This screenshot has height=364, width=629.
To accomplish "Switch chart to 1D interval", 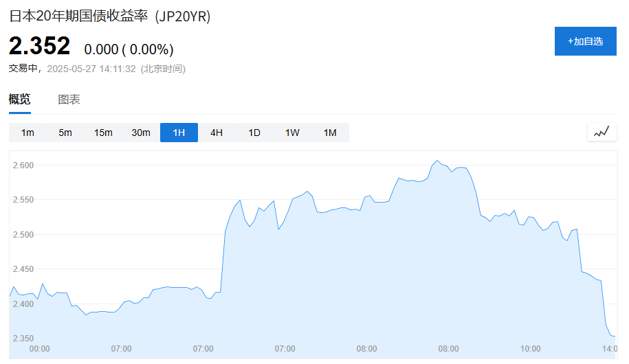I will (254, 133).
